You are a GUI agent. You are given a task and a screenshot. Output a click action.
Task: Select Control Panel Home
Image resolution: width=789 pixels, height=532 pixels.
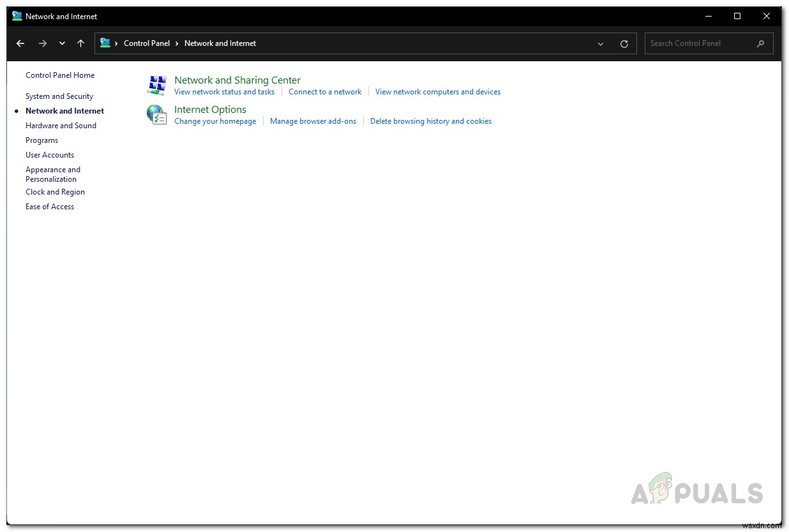pyautogui.click(x=60, y=75)
